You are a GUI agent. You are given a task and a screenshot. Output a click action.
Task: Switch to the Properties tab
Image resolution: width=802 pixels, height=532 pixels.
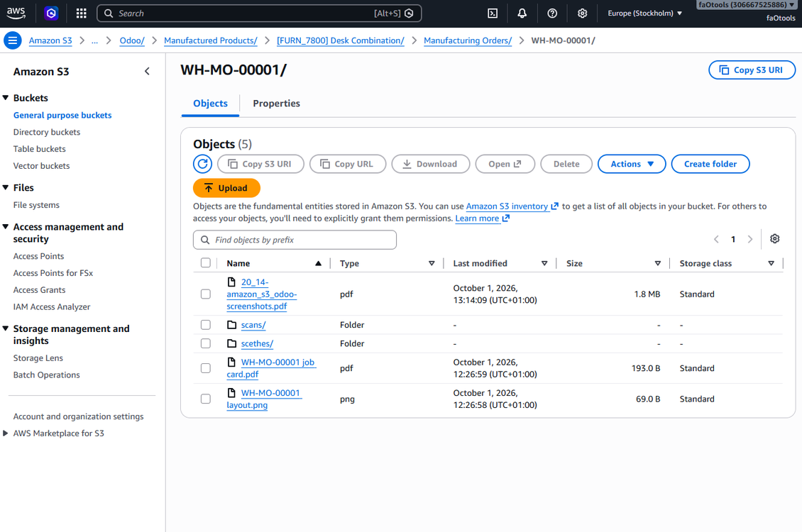[x=276, y=104]
